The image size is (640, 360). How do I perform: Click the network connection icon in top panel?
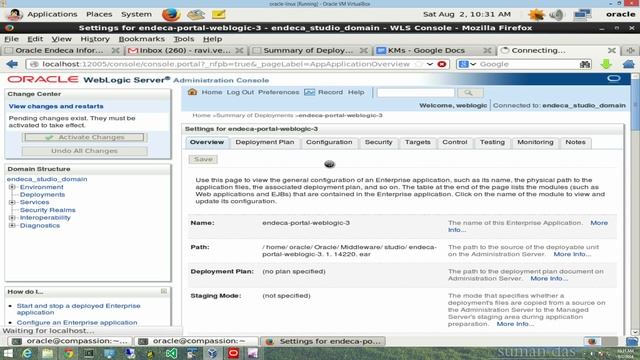[x=582, y=15]
